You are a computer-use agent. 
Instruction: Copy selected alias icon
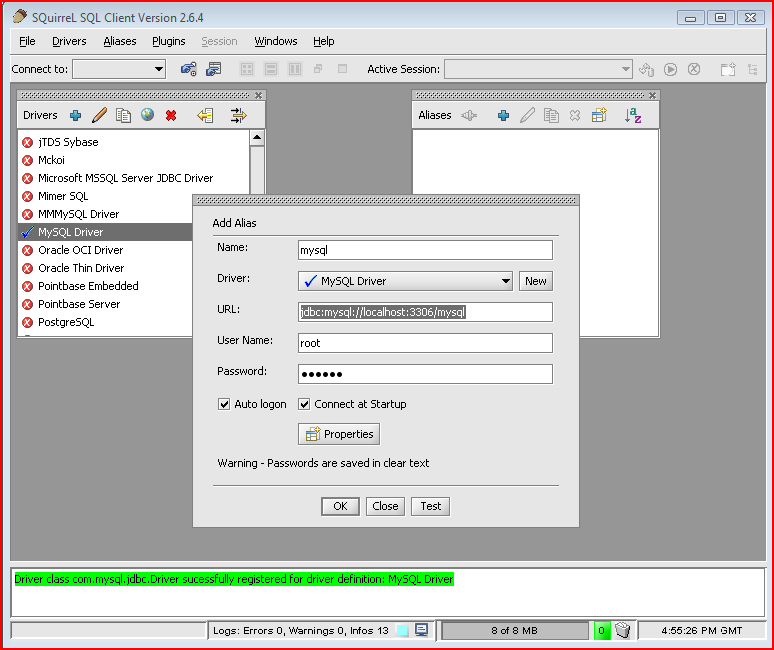click(x=551, y=115)
